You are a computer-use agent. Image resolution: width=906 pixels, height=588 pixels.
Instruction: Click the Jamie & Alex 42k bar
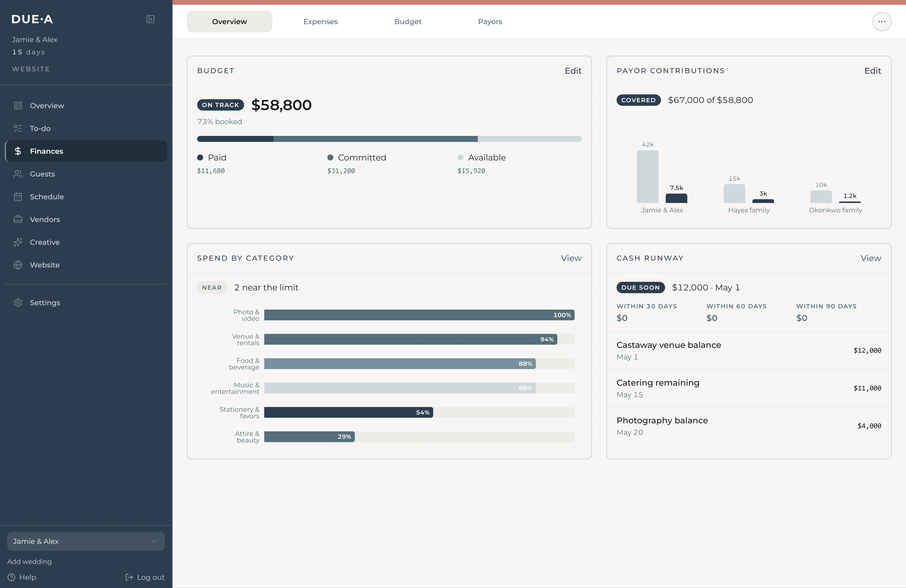pyautogui.click(x=648, y=176)
